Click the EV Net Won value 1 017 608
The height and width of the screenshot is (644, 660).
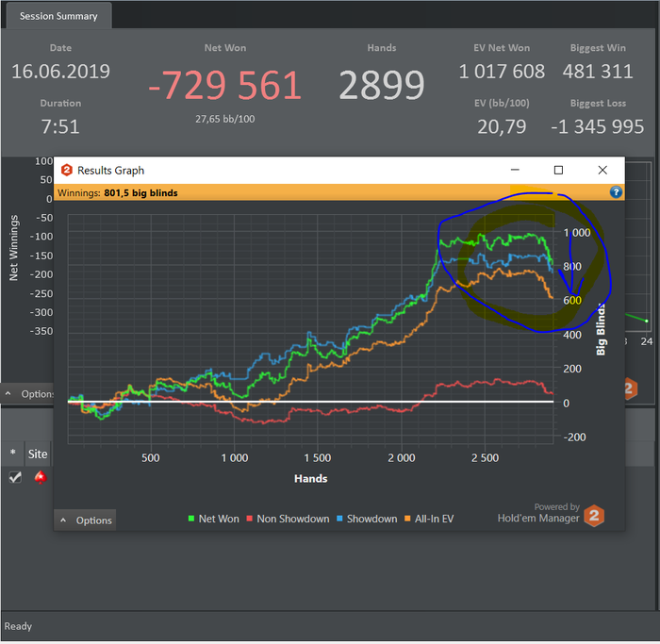[x=502, y=71]
